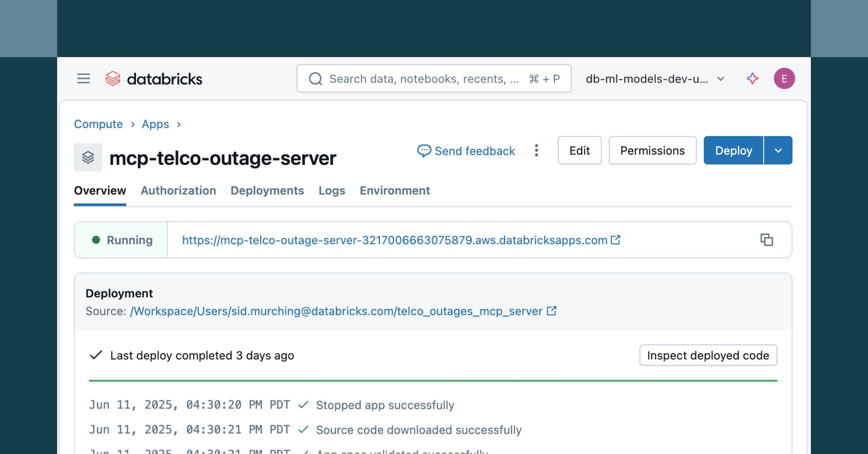This screenshot has height=454, width=868.
Task: Open the Permissions dialog button
Action: (652, 150)
